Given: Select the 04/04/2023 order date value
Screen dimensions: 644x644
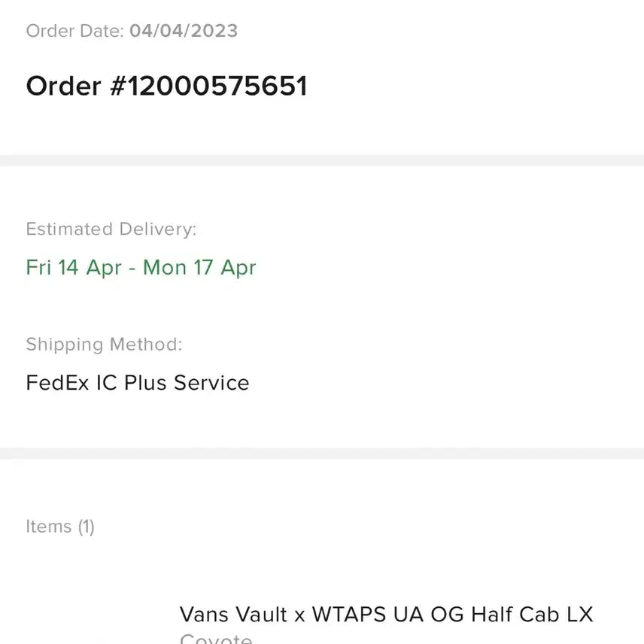Looking at the screenshot, I should [x=184, y=31].
